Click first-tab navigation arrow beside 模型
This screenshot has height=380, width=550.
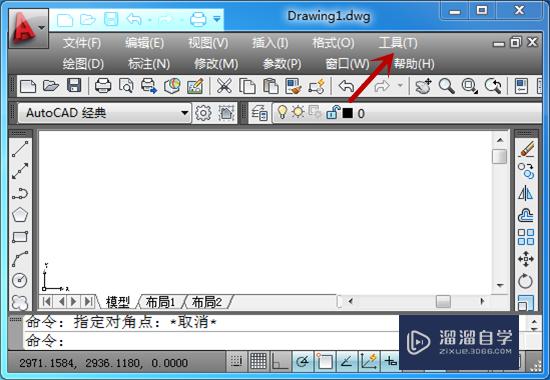47,301
